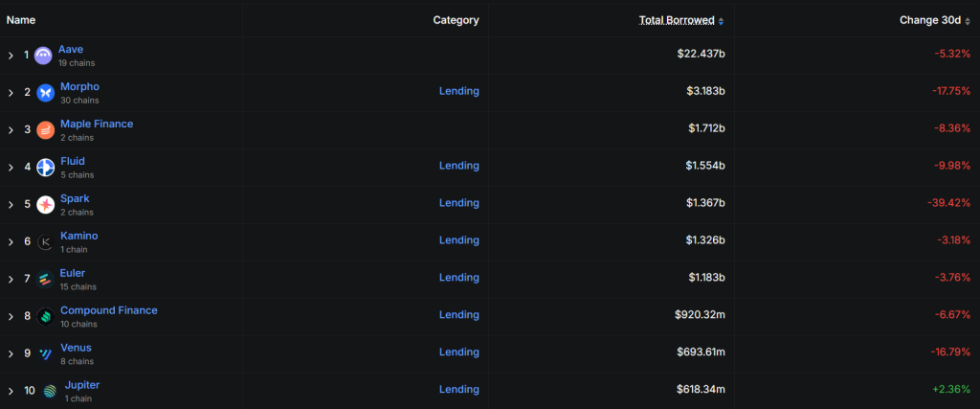The height and width of the screenshot is (409, 980).
Task: Click the Maple Finance orange logo
Action: 45,130
